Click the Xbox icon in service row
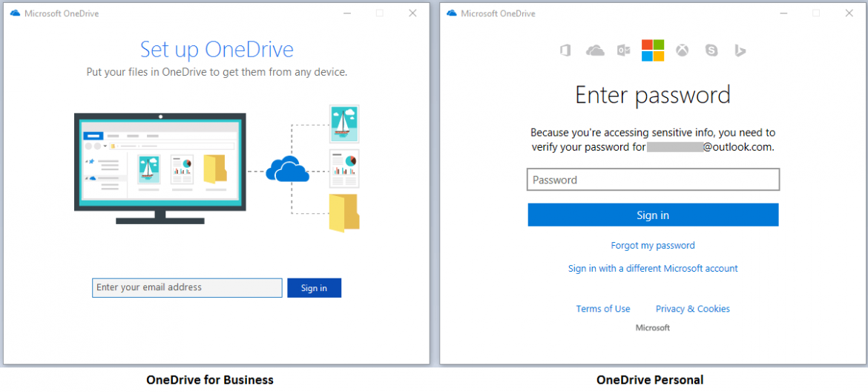The image size is (868, 392). click(682, 50)
